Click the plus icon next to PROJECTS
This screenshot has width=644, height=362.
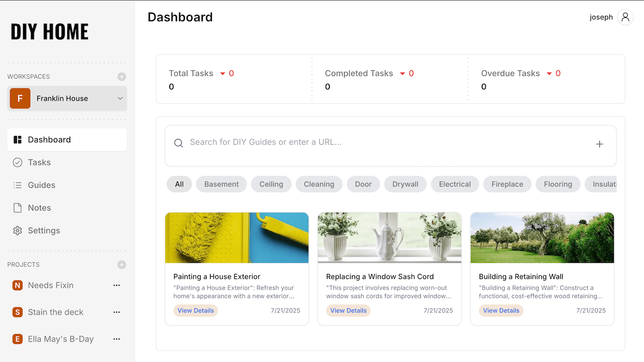coord(121,264)
